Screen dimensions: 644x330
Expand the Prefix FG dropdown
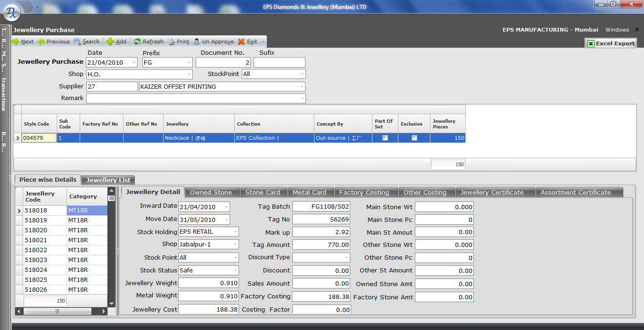point(189,62)
